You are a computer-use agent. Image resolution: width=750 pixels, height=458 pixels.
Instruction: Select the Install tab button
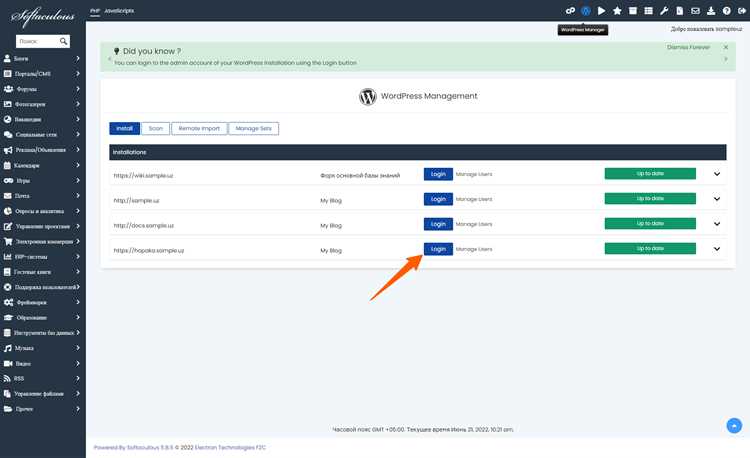pos(124,129)
